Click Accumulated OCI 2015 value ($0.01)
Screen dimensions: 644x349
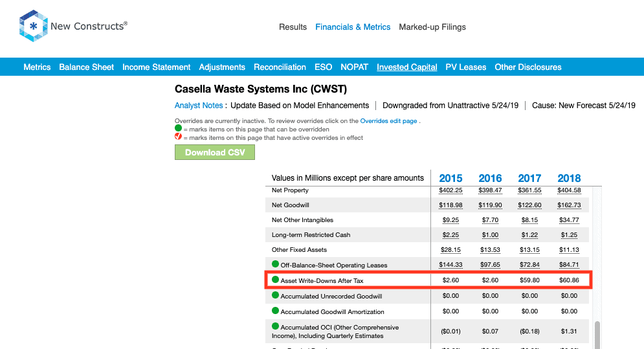pyautogui.click(x=450, y=331)
